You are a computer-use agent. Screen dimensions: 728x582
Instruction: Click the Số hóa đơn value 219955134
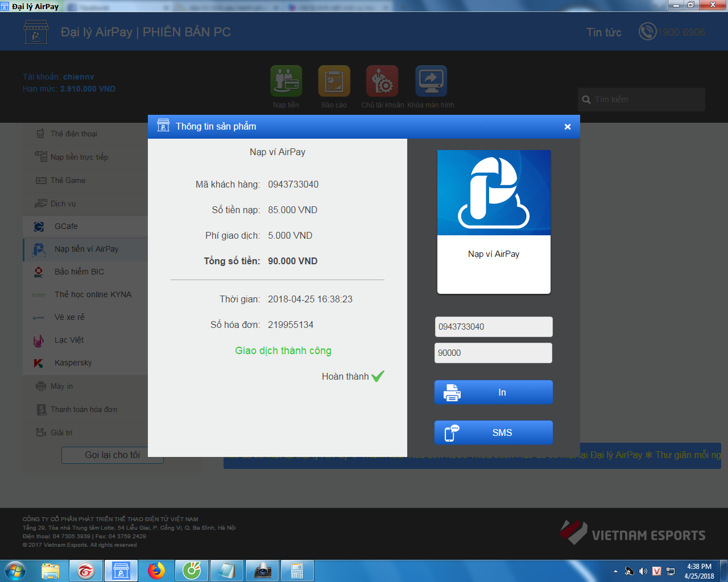click(x=291, y=325)
